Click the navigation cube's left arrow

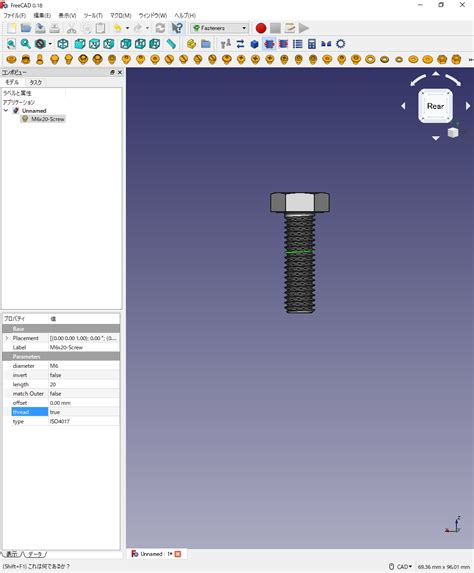403,106
